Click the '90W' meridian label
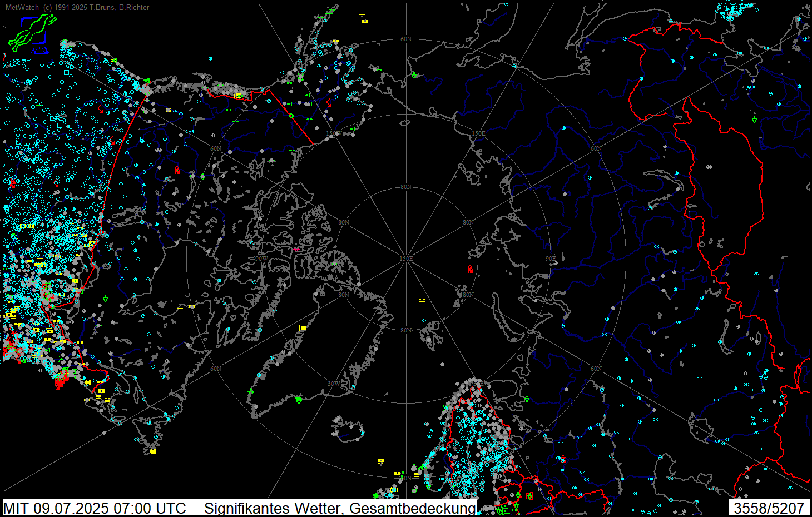 [260, 259]
